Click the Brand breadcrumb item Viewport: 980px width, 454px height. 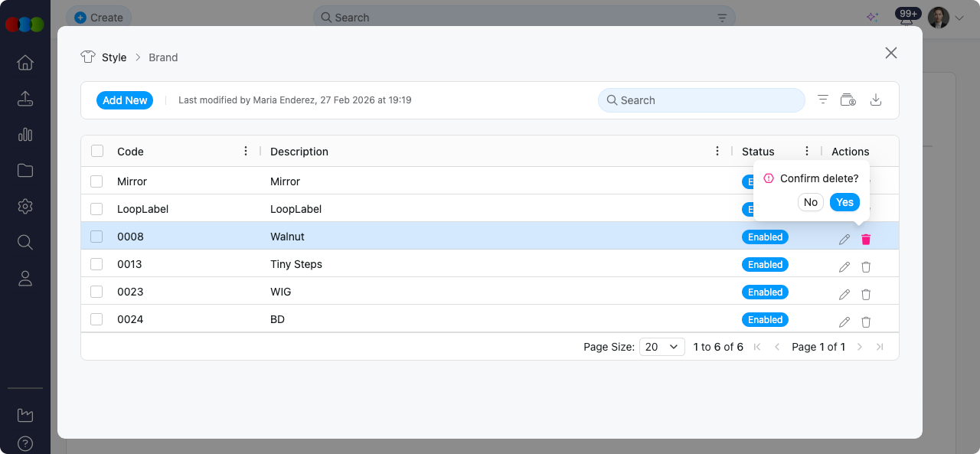[x=163, y=57]
